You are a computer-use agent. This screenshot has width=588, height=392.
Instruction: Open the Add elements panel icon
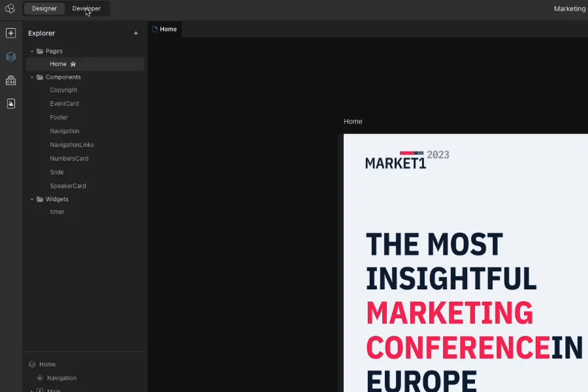(x=10, y=33)
